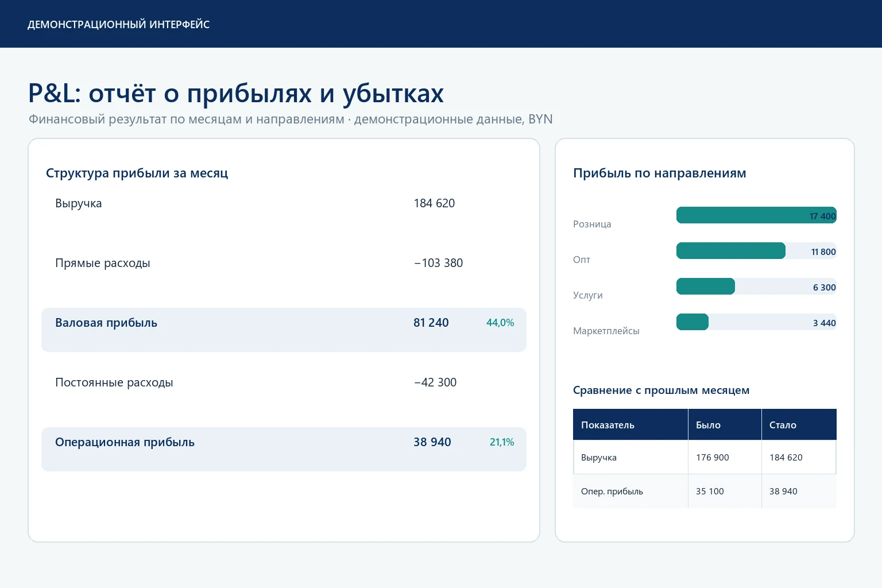Viewport: 882px width, 588px height.
Task: Click the gross margin percentage '44,0%'
Action: [x=500, y=323]
